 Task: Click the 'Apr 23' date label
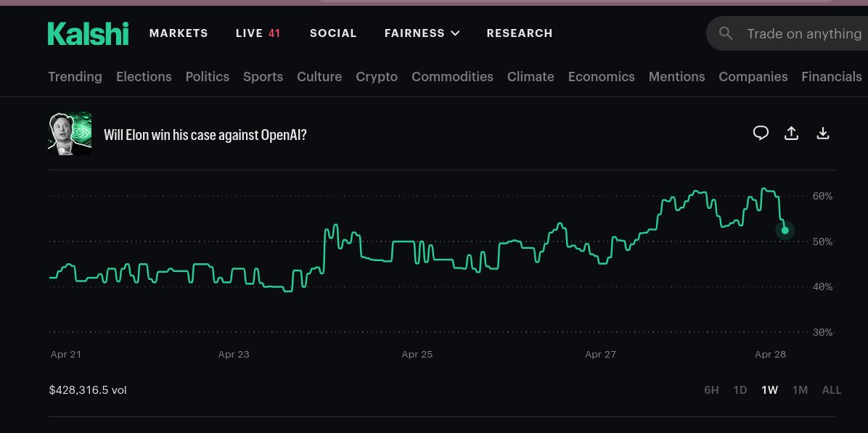pos(234,355)
